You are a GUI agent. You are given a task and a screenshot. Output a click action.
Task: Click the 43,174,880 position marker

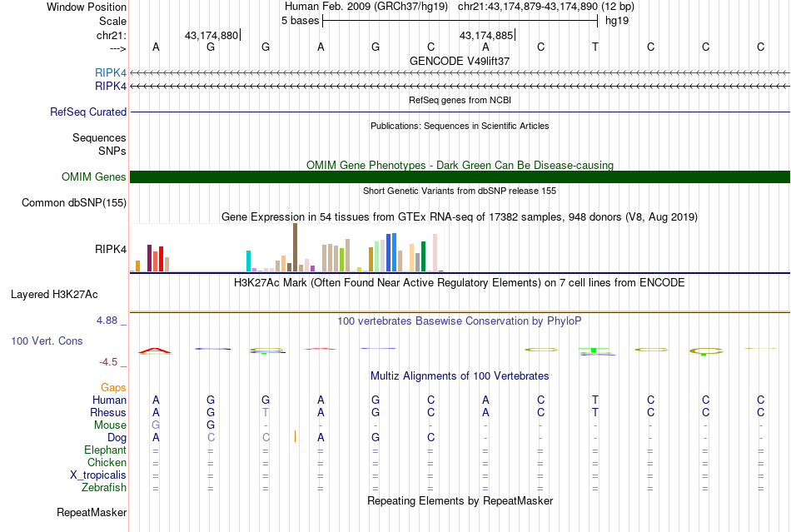pyautogui.click(x=211, y=35)
